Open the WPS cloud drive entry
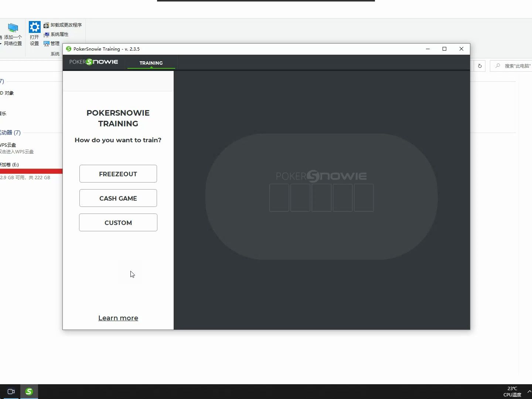532x399 pixels. point(18,148)
